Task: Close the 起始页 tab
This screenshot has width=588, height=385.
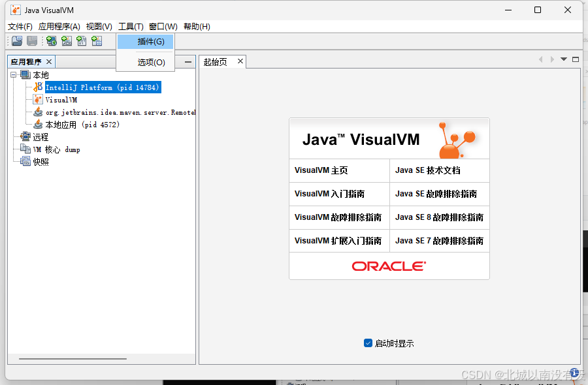Action: (240, 61)
